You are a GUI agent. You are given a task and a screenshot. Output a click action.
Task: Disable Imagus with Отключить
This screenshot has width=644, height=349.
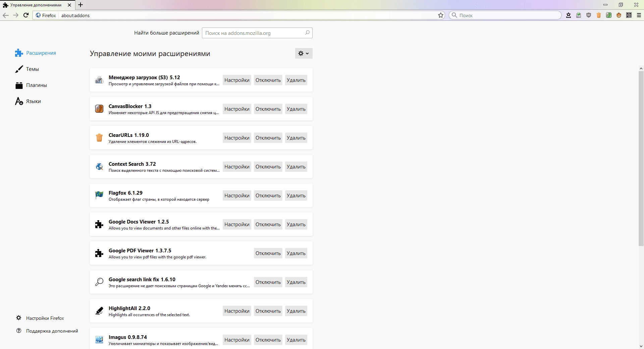pyautogui.click(x=268, y=340)
